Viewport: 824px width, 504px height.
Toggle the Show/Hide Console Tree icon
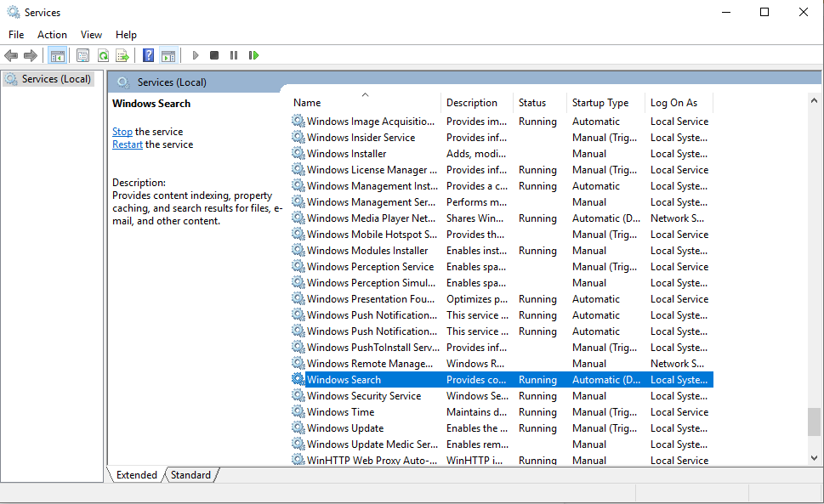click(57, 55)
